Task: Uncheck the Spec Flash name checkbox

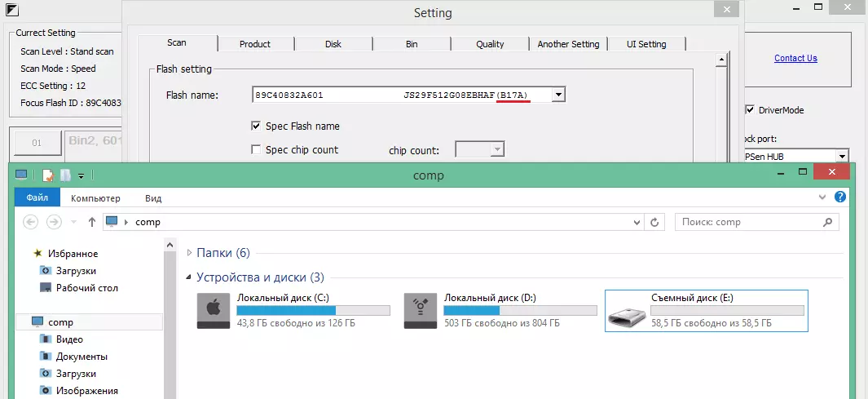Action: [257, 126]
